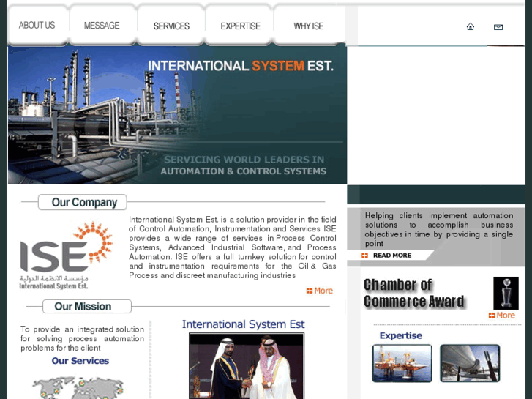Click the award ceremony photo
This screenshot has width=532, height=399.
tap(247, 366)
